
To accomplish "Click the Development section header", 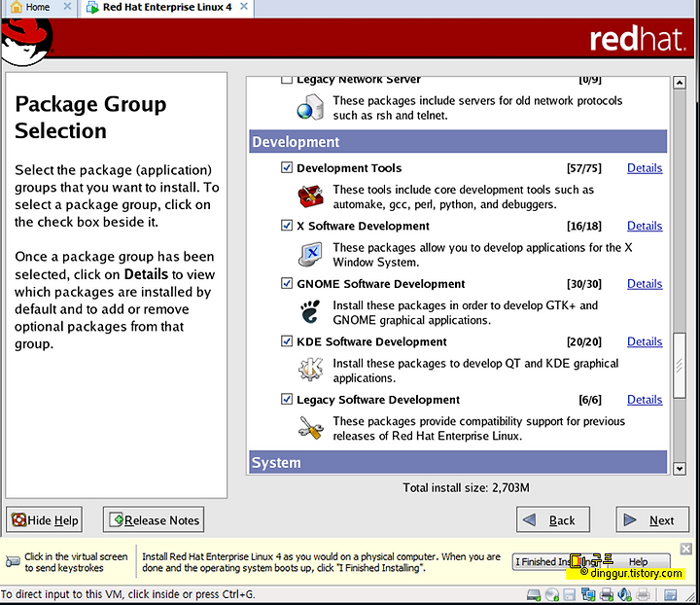I will 458,142.
